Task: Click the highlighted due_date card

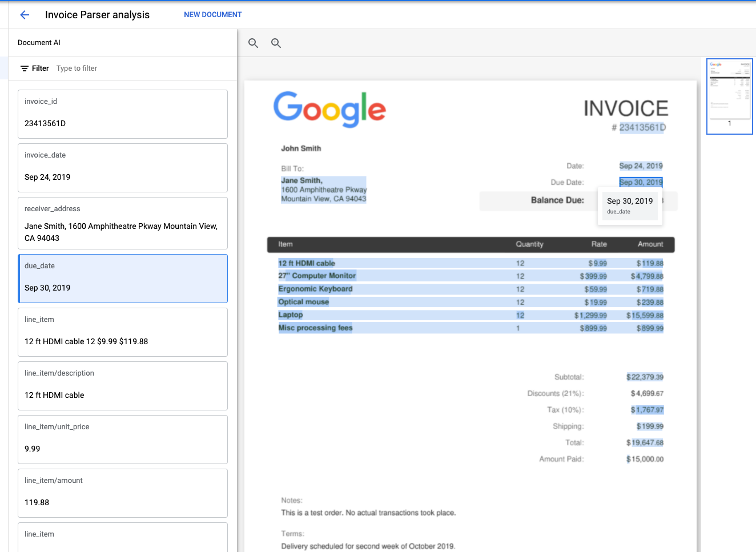Action: 122,278
